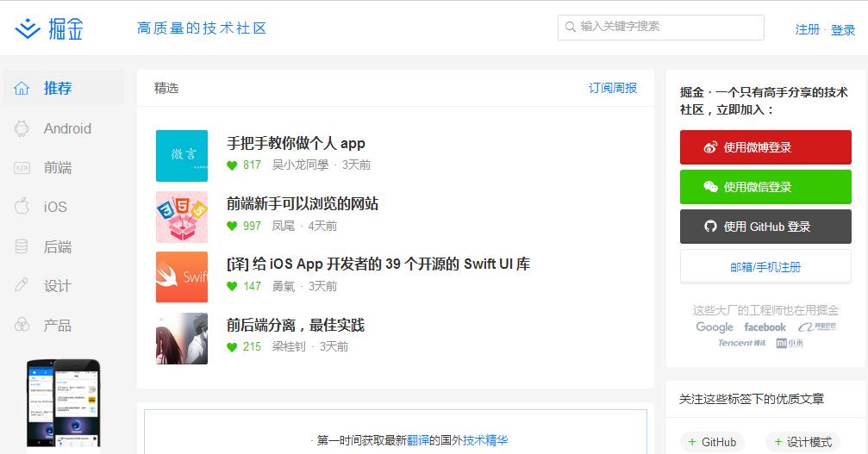Click the 翻译 link in banner
868x454 pixels.
(417, 441)
